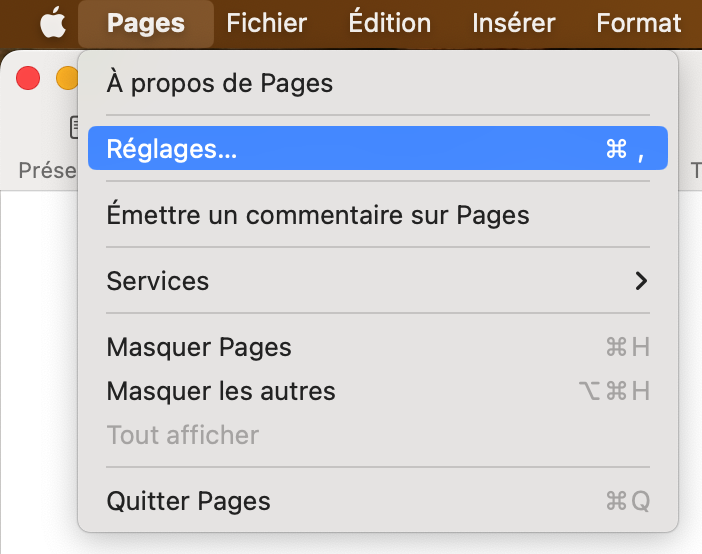702x554 pixels.
Task: Choose À propos de Pages
Action: (x=220, y=83)
